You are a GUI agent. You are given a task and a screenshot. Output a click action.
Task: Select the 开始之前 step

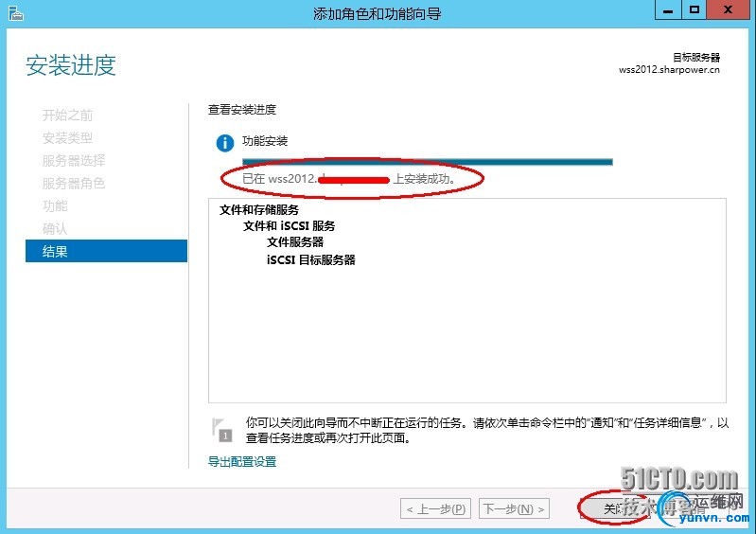pyautogui.click(x=67, y=116)
